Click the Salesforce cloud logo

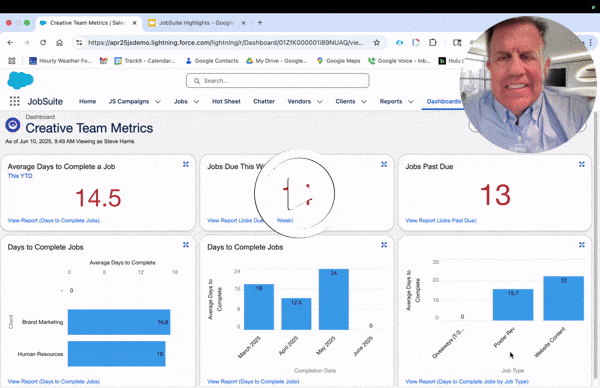click(20, 80)
